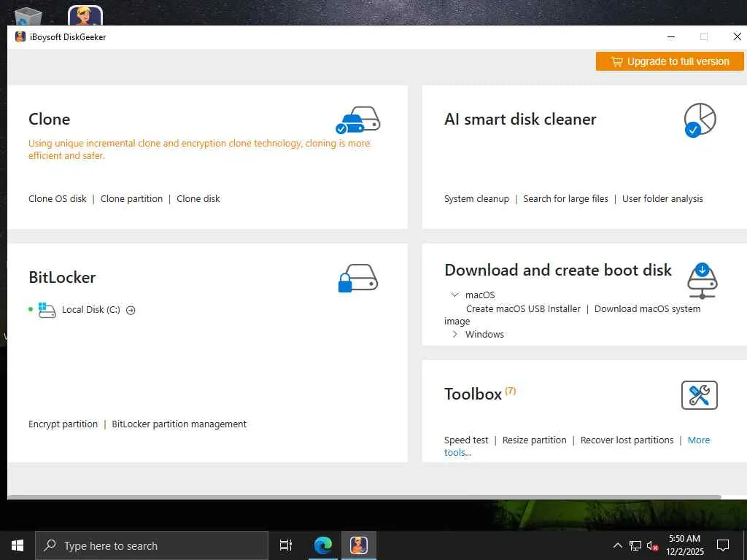Screen dimensions: 747x560
Task: Open Recover lost partitions
Action: (x=627, y=440)
